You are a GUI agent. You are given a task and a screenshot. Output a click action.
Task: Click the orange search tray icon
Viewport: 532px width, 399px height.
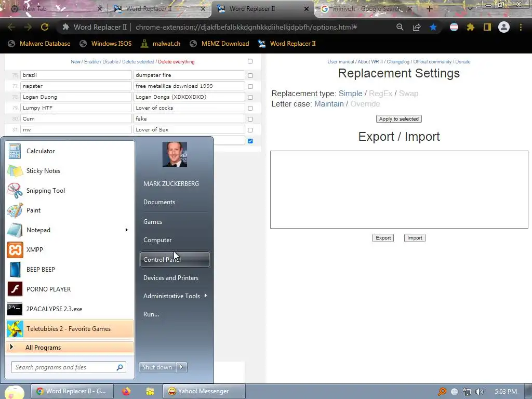point(442,392)
